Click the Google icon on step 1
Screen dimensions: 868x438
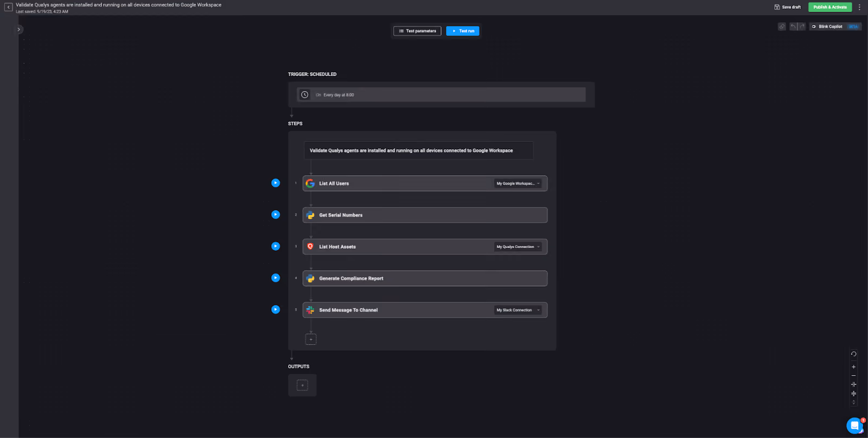point(310,183)
